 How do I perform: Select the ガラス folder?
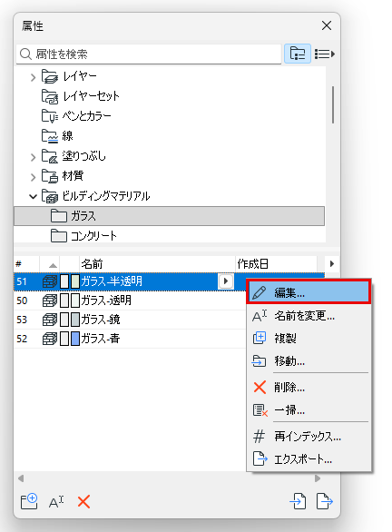pyautogui.click(x=169, y=216)
